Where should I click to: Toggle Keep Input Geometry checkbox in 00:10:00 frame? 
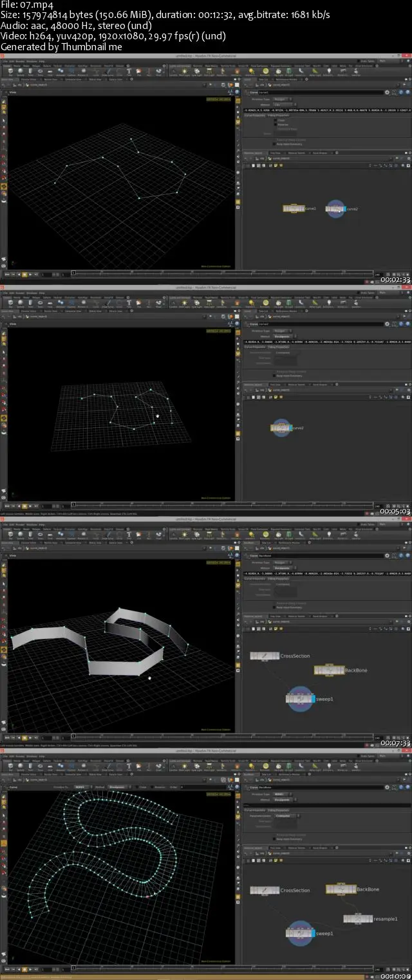click(274, 839)
